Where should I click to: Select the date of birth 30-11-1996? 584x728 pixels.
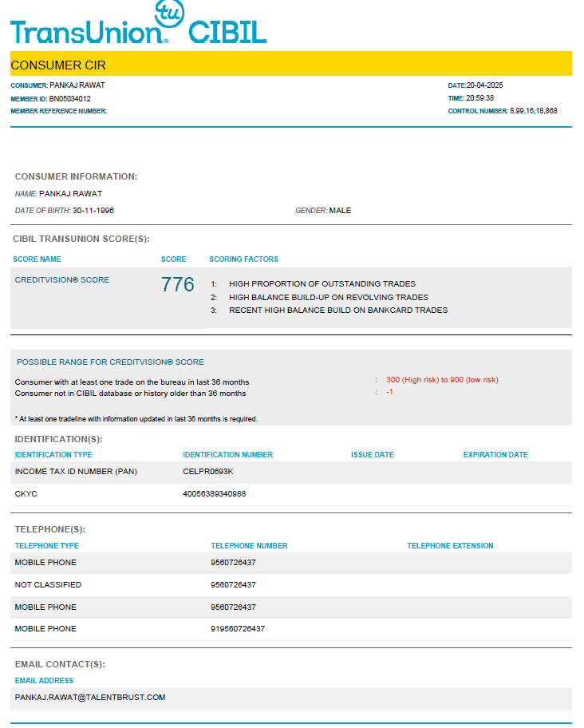[93, 210]
